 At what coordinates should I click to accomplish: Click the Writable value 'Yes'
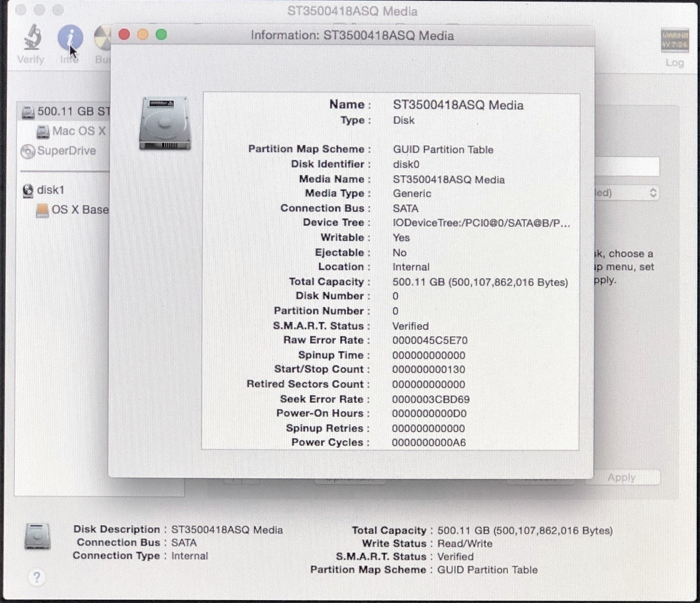click(401, 238)
